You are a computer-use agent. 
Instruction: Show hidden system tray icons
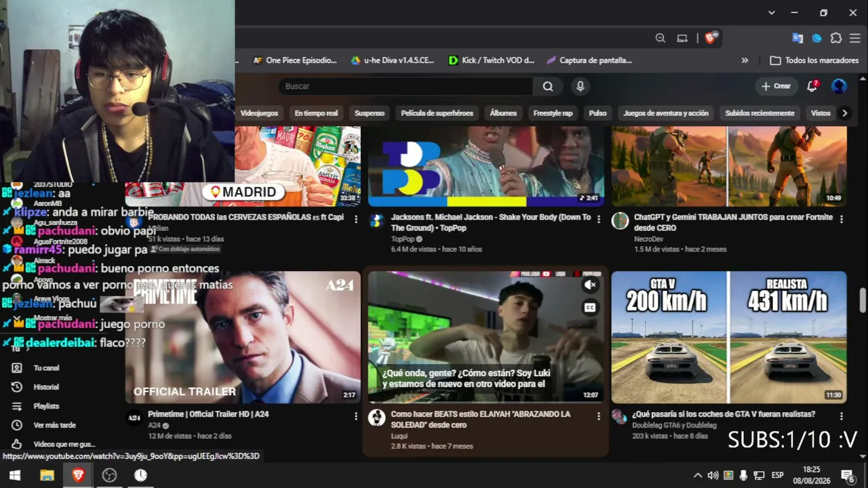[x=697, y=475]
